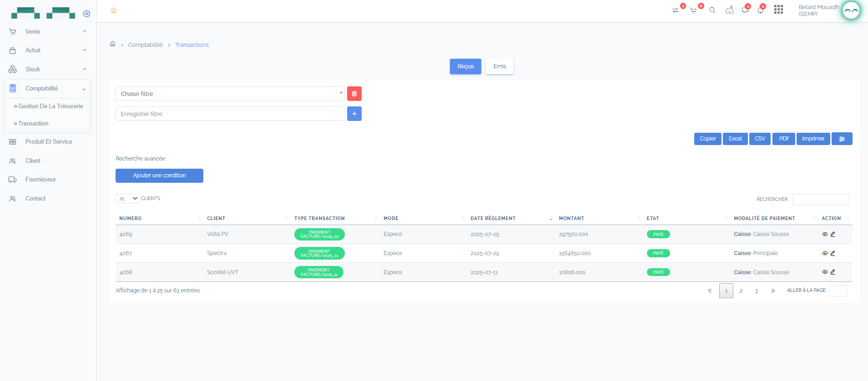Export table to PDF

(784, 139)
